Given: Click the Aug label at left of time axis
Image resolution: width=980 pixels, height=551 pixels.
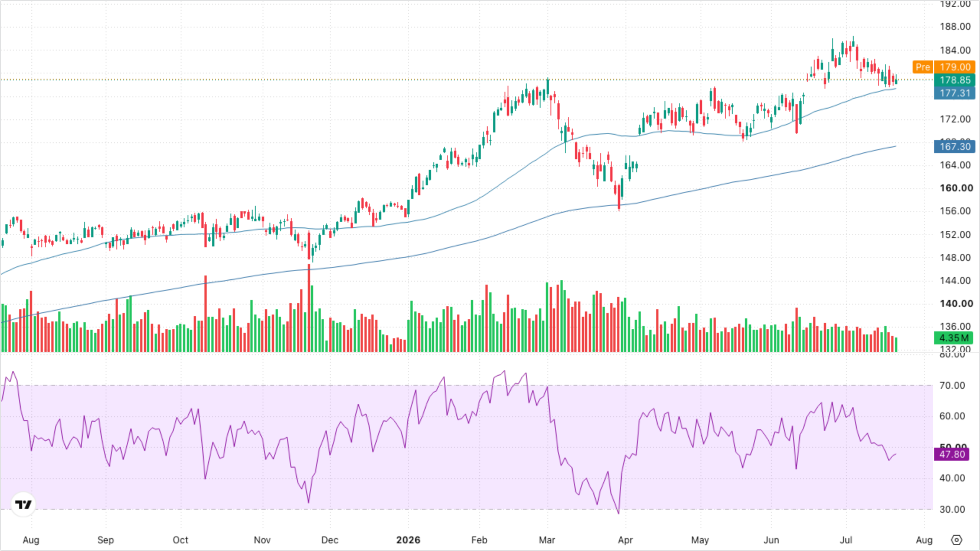Looking at the screenshot, I should coord(31,540).
